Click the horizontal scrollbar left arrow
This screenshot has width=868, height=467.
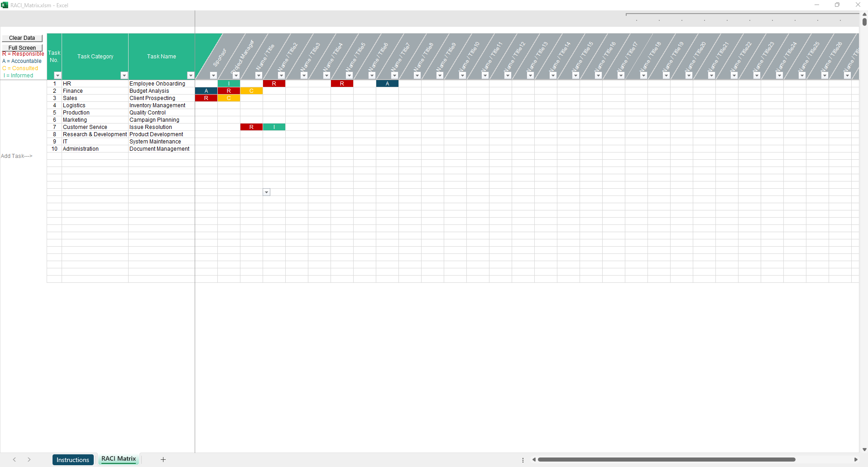point(534,460)
